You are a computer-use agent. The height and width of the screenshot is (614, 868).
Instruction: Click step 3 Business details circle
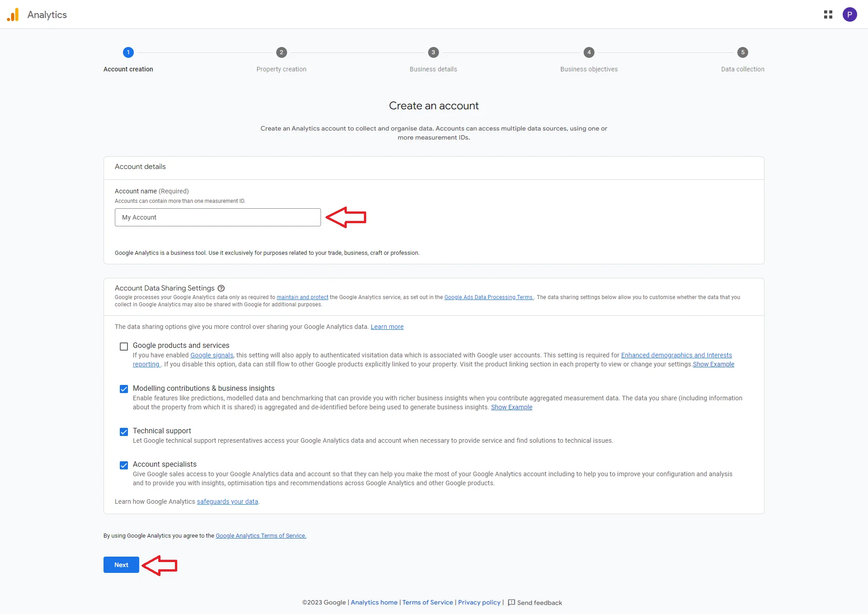point(434,52)
